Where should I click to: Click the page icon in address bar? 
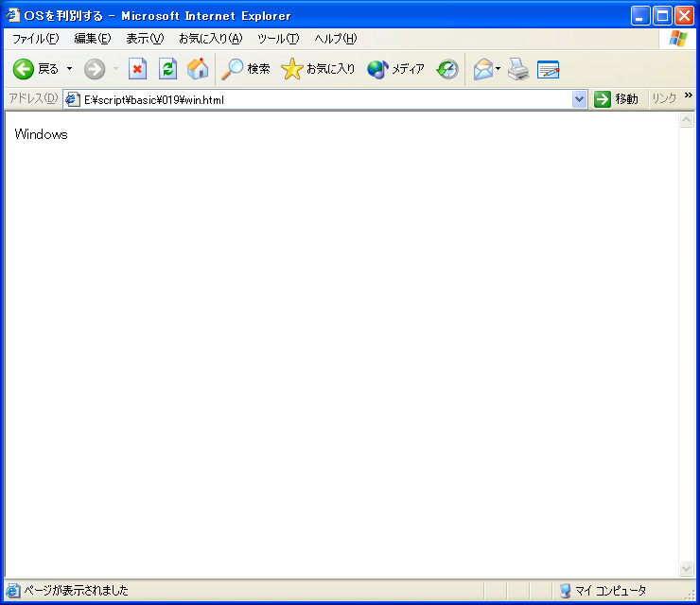[x=73, y=99]
